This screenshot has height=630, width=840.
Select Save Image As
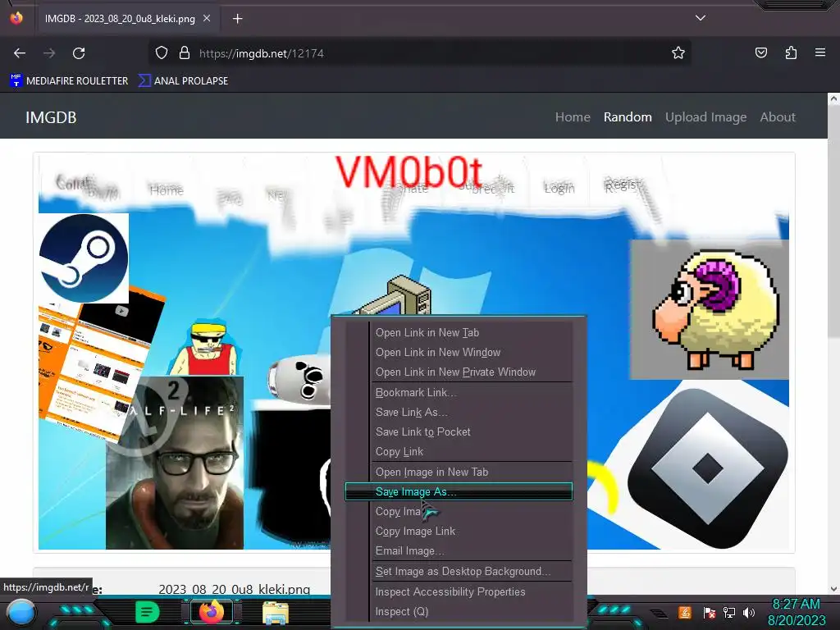[459, 492]
